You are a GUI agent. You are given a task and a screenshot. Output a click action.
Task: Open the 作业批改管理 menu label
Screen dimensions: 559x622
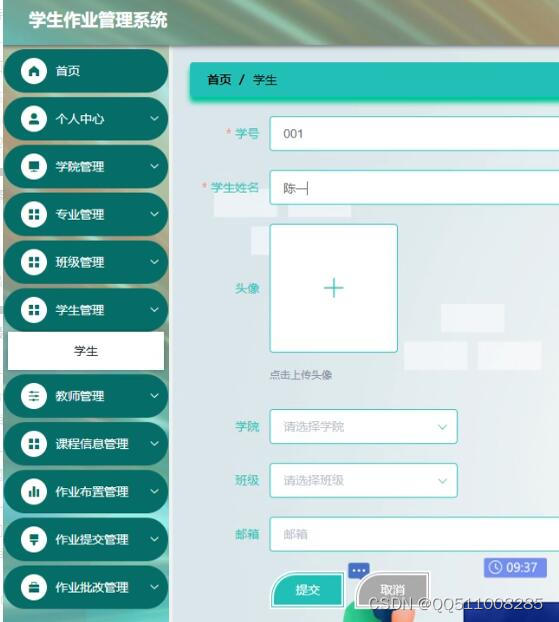pos(92,587)
